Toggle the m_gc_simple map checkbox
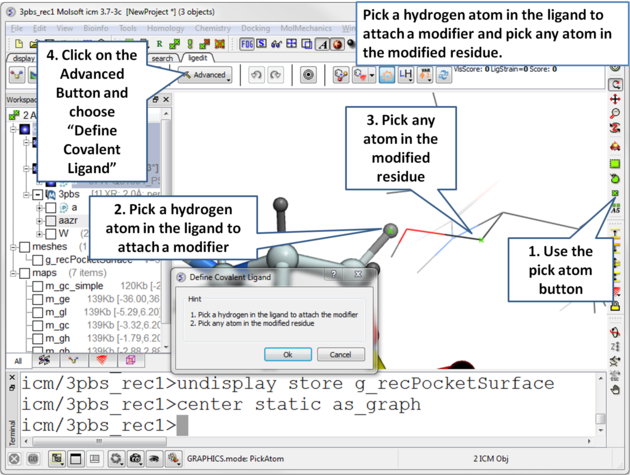 [x=38, y=286]
